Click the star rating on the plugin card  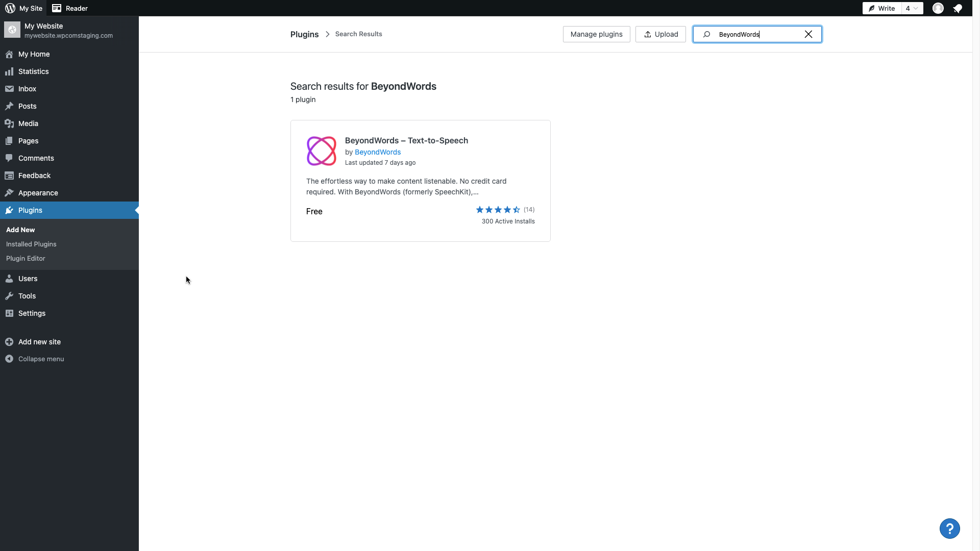498,210
